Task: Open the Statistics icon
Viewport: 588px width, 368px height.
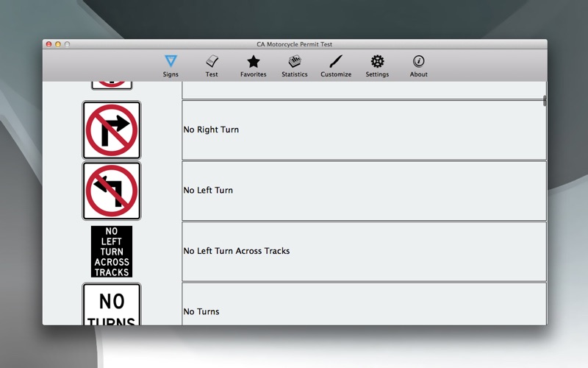Action: click(295, 61)
